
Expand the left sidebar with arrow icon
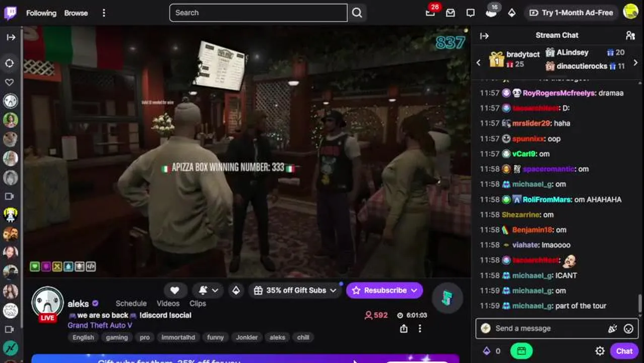point(11,37)
